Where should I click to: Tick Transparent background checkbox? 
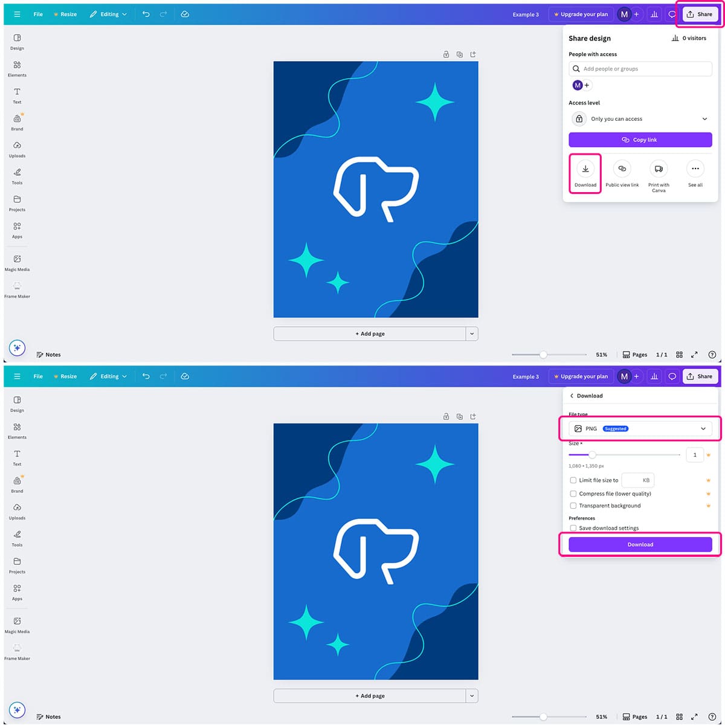573,506
